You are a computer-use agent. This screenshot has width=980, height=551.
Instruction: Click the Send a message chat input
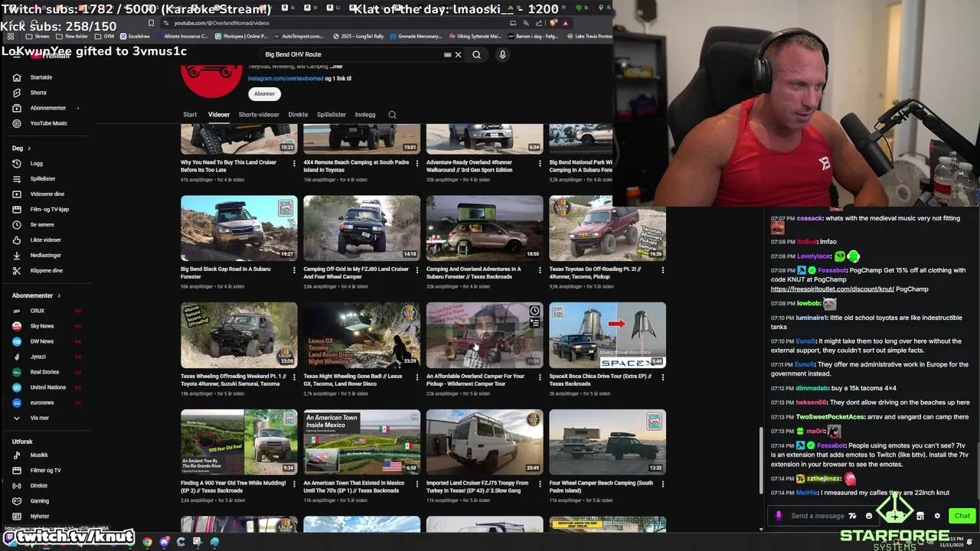click(817, 516)
